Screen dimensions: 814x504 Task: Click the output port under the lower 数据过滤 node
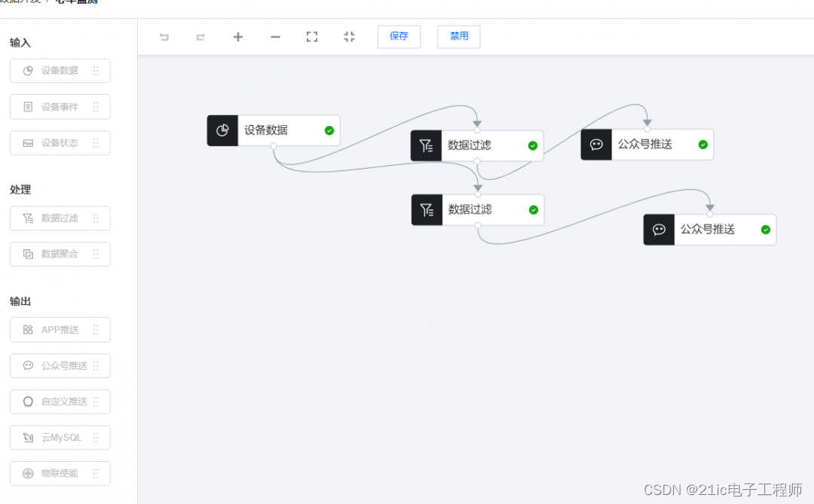[478, 225]
